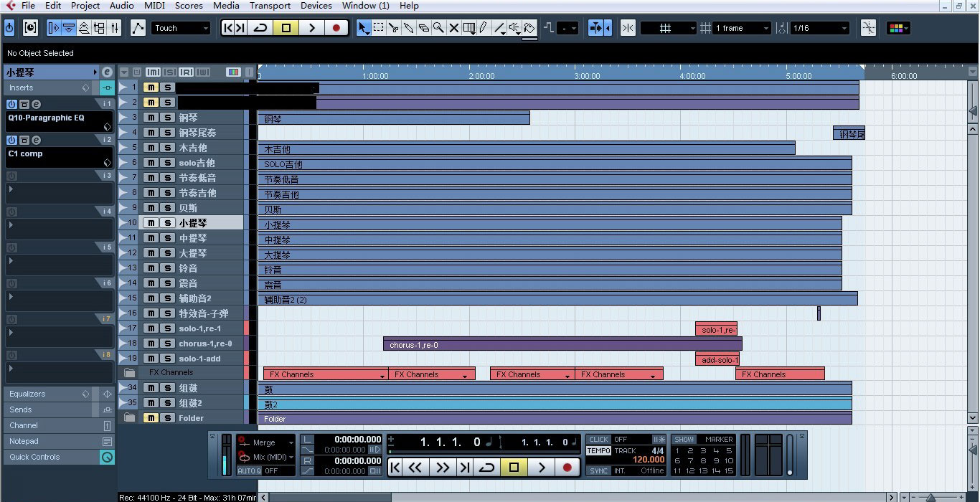This screenshot has height=502, width=980.
Task: Open the '1 frame' grid dropdown
Action: pyautogui.click(x=742, y=28)
